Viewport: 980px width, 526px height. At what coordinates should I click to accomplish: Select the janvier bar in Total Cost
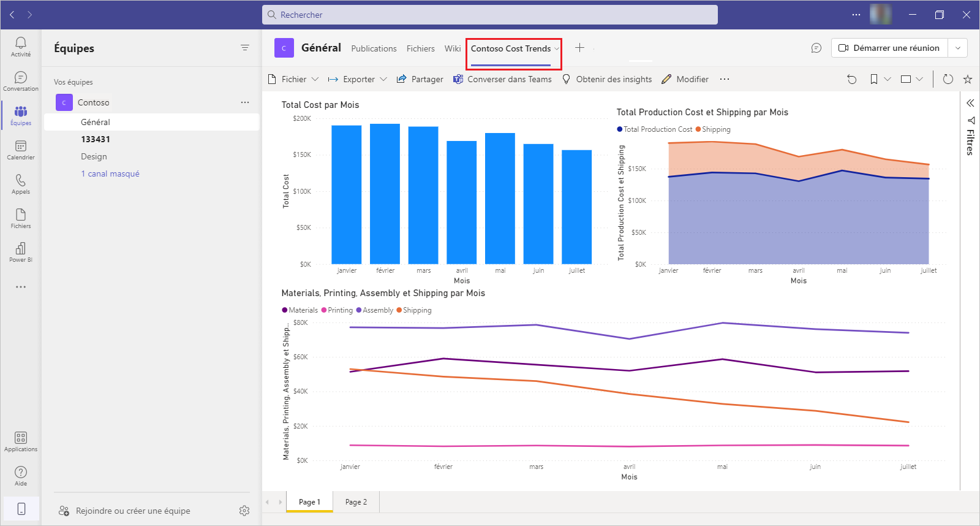347,195
